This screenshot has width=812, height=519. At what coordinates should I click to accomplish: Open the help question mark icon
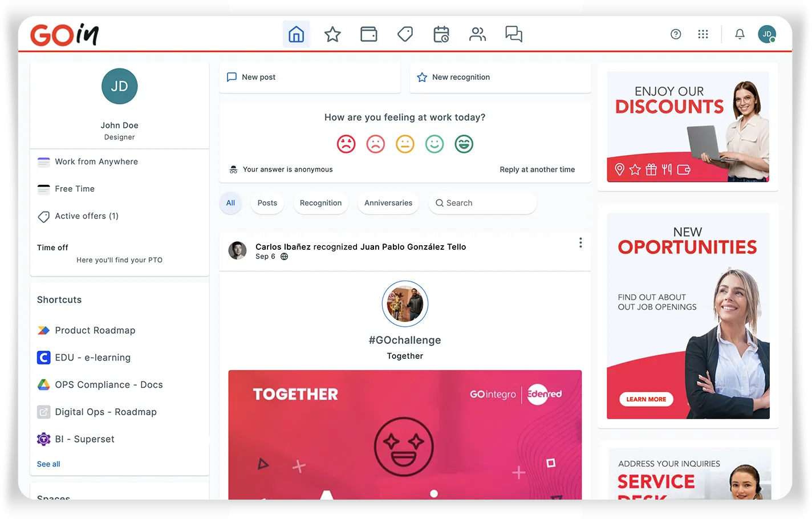tap(676, 34)
